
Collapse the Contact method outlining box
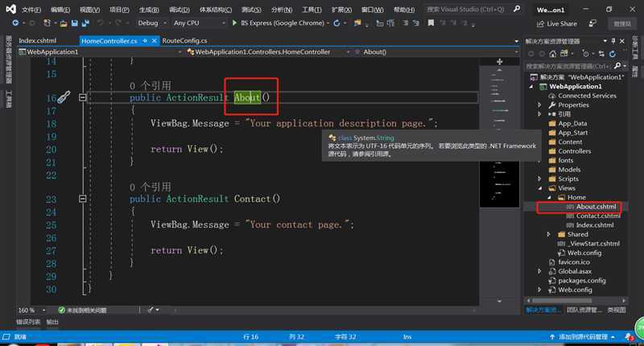[x=83, y=199]
